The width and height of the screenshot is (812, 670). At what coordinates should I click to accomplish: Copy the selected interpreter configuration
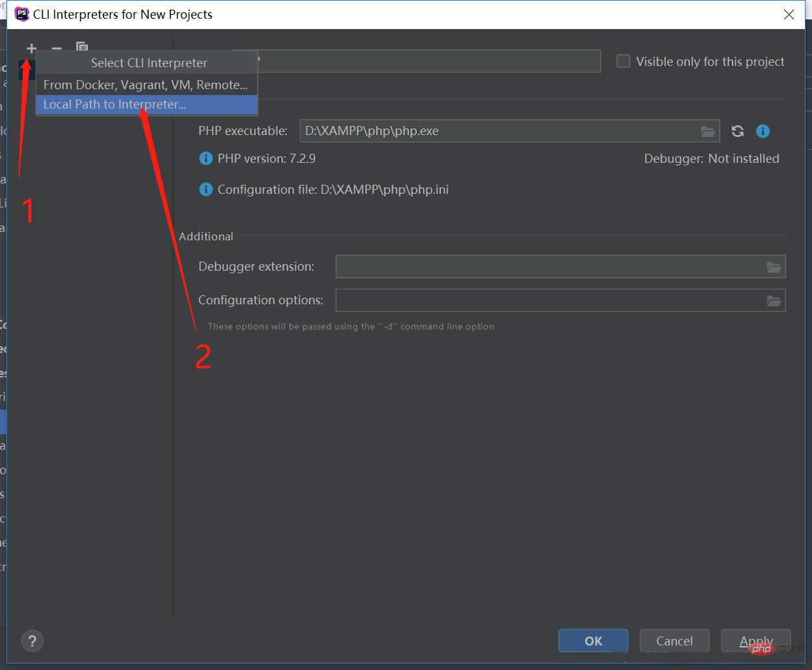pyautogui.click(x=82, y=47)
